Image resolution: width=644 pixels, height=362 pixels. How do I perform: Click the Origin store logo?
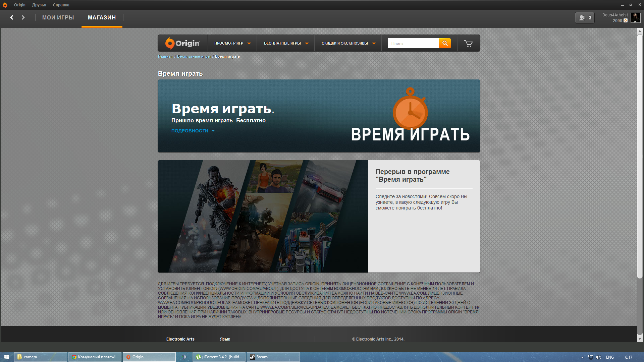coord(182,43)
